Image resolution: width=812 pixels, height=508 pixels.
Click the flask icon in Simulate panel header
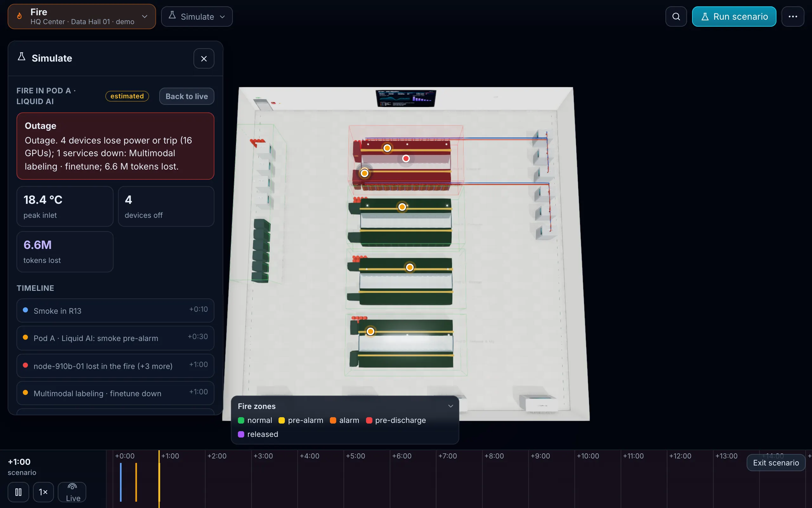pyautogui.click(x=22, y=57)
